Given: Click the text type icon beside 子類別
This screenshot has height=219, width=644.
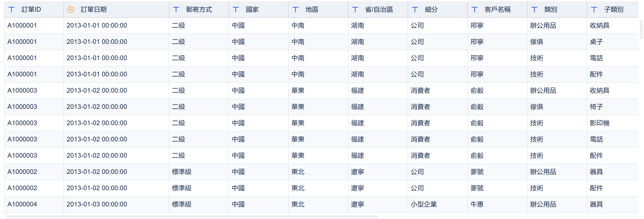Looking at the screenshot, I should click(x=594, y=10).
